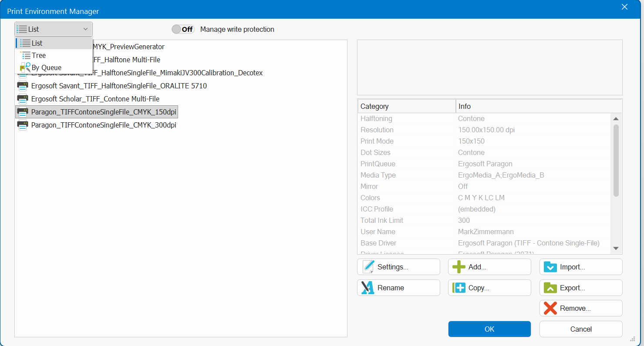The image size is (644, 346).
Task: Toggle Manage write protection switch
Action: [x=183, y=29]
